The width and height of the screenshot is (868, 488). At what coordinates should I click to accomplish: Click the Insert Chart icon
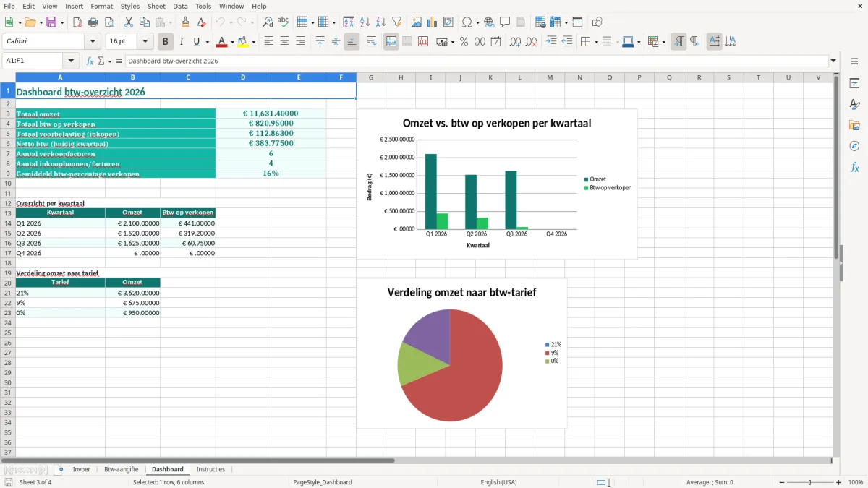[433, 22]
